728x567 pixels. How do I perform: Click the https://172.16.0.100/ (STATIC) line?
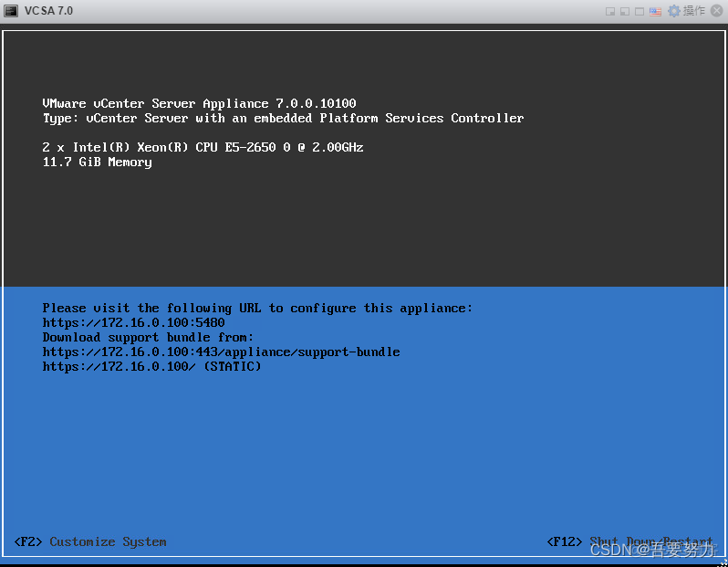pyautogui.click(x=151, y=367)
